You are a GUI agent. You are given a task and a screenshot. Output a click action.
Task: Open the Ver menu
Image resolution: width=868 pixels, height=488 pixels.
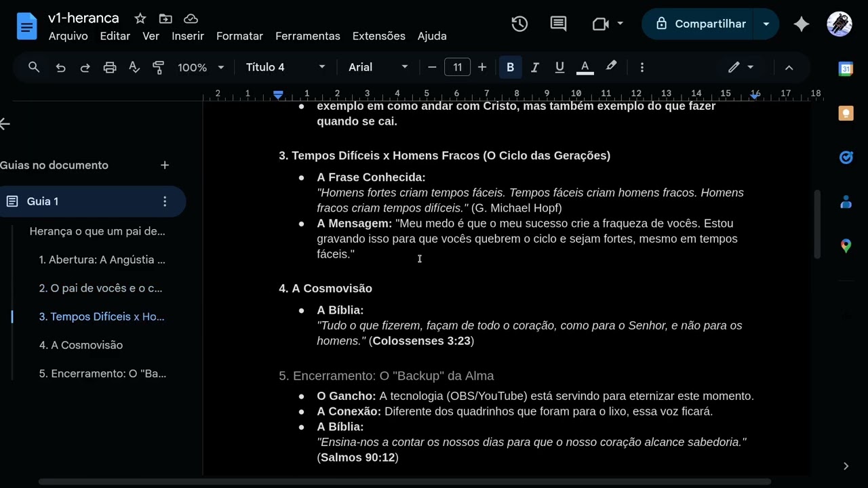pyautogui.click(x=151, y=36)
